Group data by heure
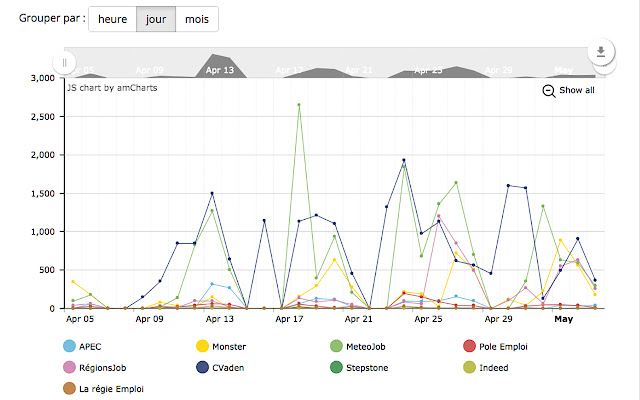Viewport: 640px width, 400px height. [113, 19]
